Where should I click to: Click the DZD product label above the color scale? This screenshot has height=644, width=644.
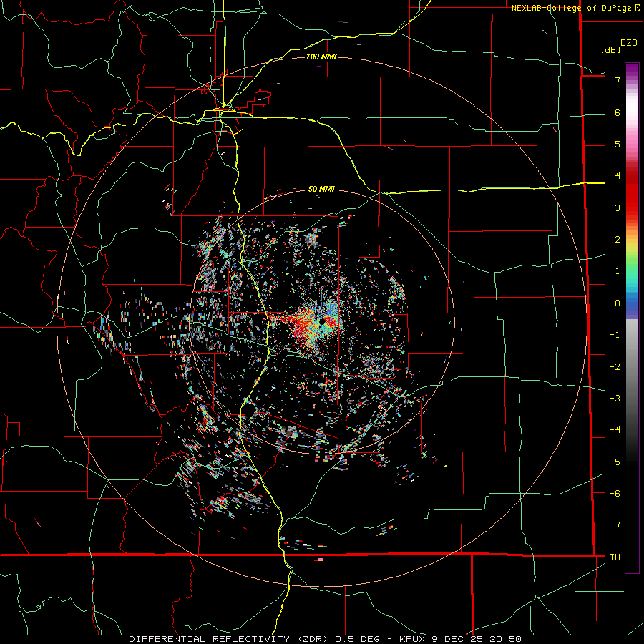(629, 43)
